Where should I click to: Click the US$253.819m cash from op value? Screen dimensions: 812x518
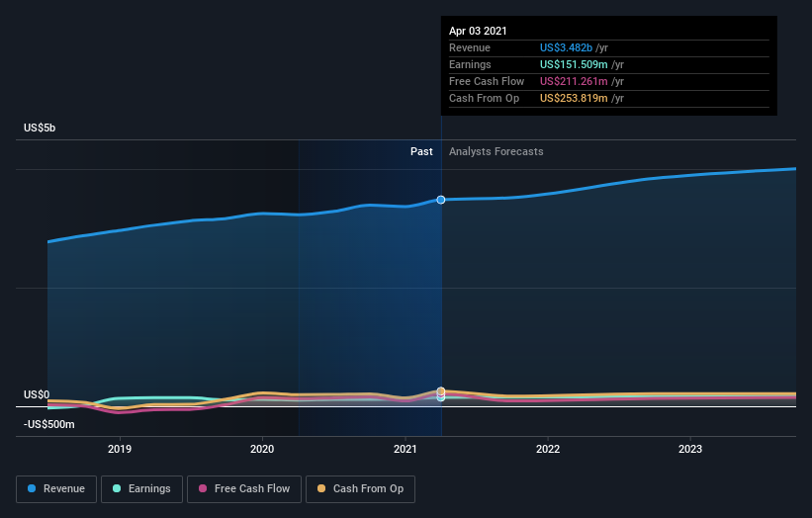tap(574, 98)
